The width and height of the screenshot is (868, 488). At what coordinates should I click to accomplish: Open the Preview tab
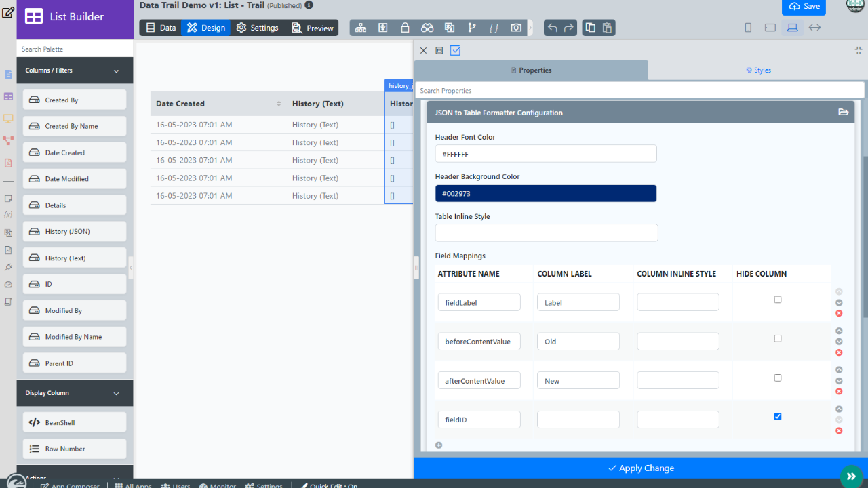pos(313,28)
